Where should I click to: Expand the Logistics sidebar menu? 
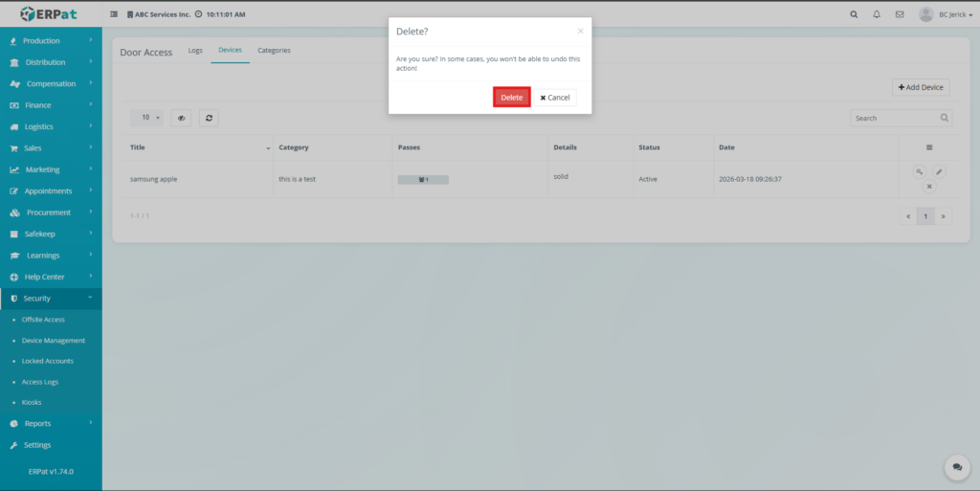tap(52, 126)
